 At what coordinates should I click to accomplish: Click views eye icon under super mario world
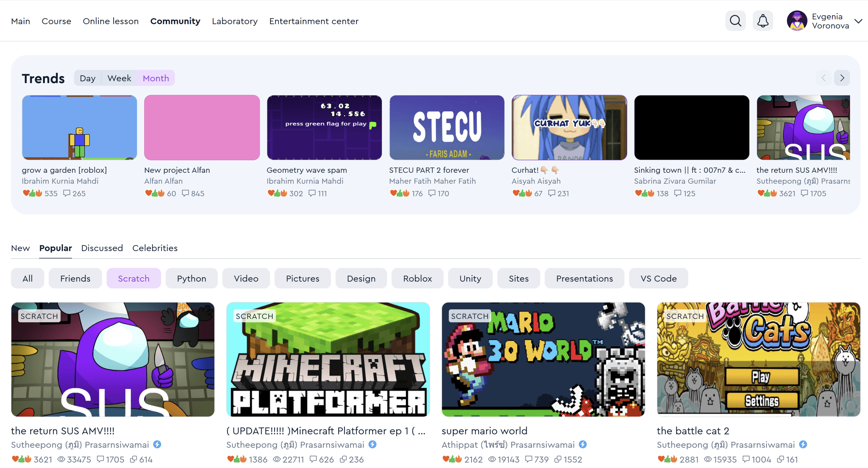[492, 459]
